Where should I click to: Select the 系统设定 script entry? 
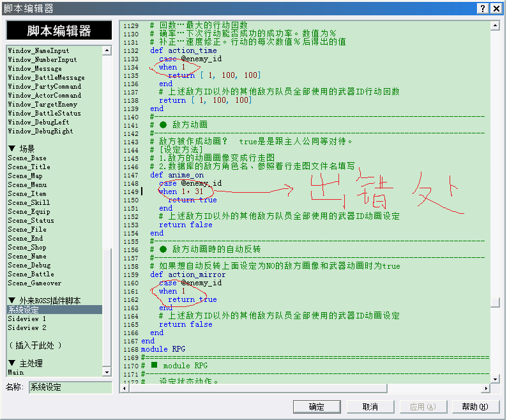[55, 310]
